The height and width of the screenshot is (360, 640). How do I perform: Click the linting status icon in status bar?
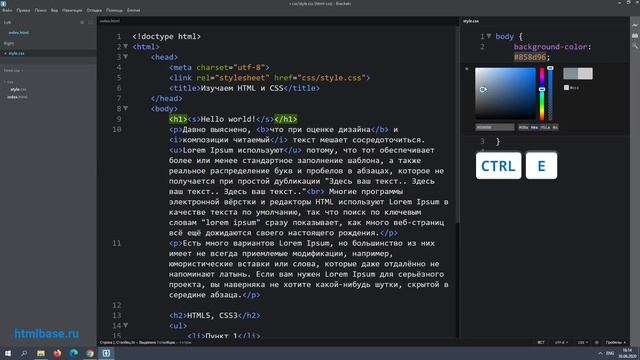click(x=597, y=342)
